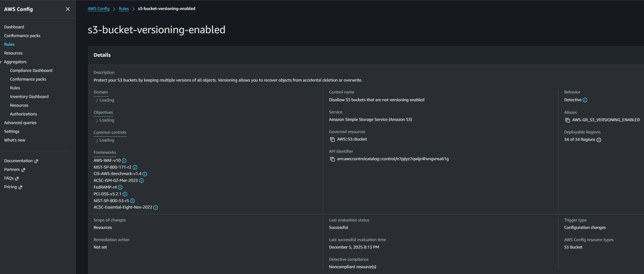Viewport: 644px width, 274px height.
Task: Click external link icon beside Pricing
Action: click(20, 187)
